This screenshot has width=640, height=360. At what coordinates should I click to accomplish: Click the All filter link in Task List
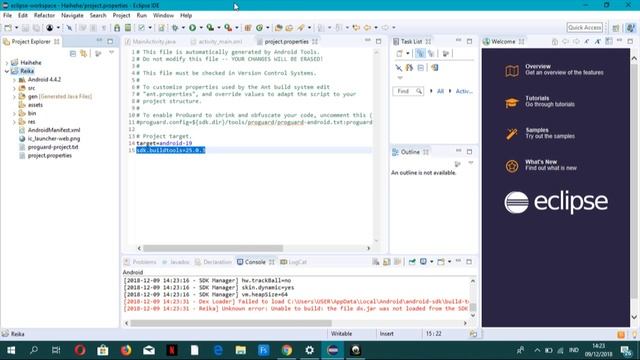coord(440,91)
